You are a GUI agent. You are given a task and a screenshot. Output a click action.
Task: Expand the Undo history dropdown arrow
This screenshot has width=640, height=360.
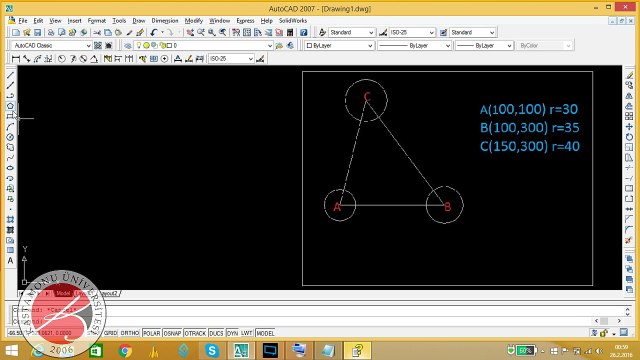click(x=162, y=32)
